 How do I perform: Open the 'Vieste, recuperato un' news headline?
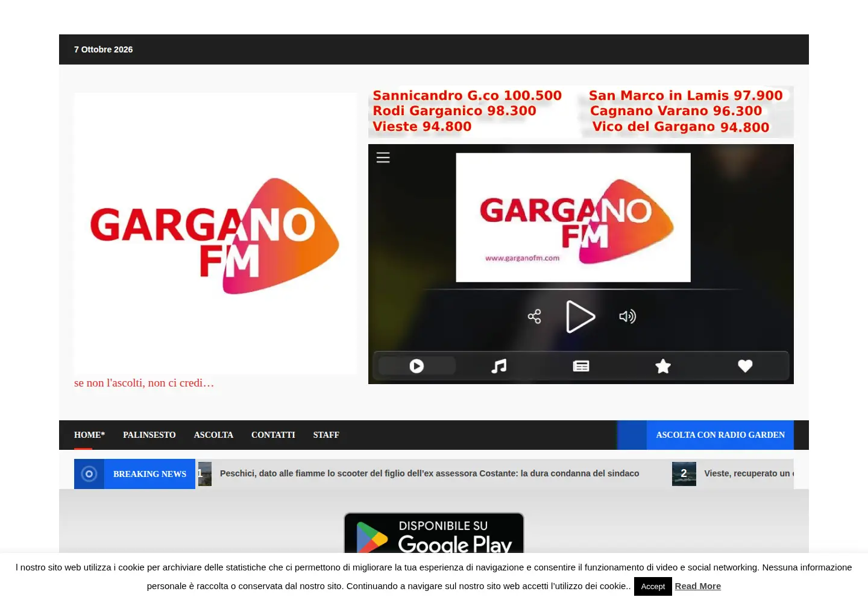pos(749,473)
